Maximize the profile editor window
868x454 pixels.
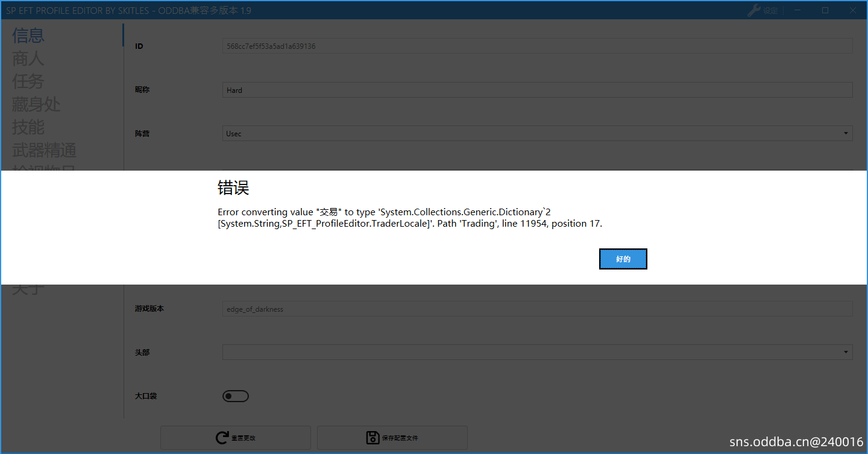(x=825, y=10)
